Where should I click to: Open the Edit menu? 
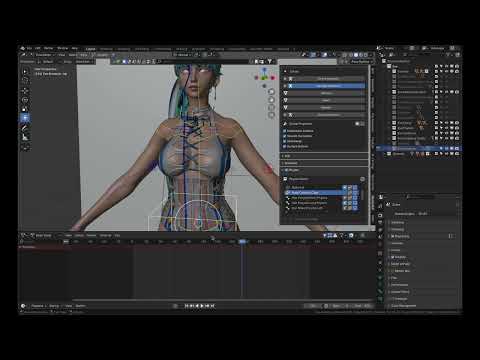[38, 48]
